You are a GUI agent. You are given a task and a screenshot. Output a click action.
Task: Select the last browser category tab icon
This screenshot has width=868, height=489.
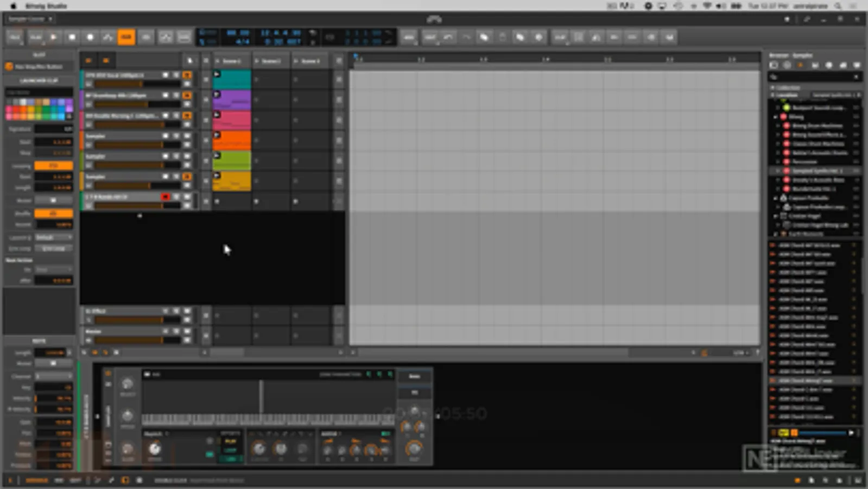click(857, 65)
